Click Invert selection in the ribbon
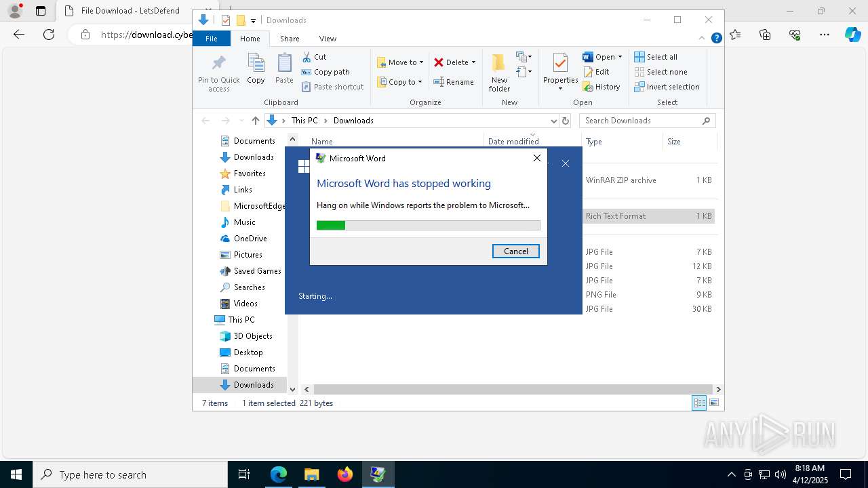 click(x=667, y=87)
